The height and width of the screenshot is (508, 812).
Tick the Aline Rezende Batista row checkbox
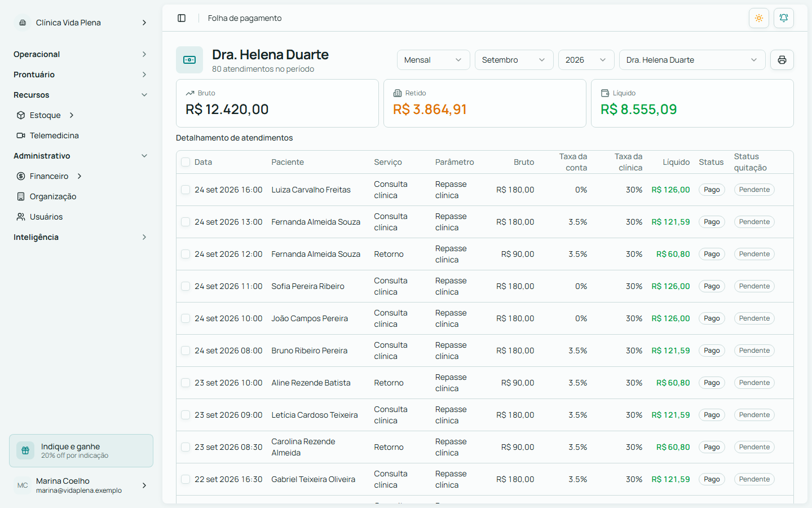[x=186, y=383]
